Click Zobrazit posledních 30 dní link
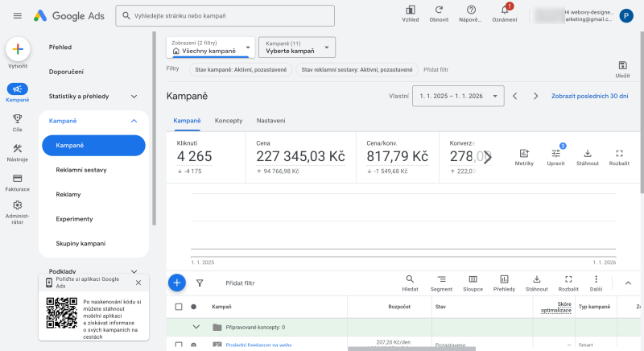This screenshot has width=644, height=351. point(589,96)
